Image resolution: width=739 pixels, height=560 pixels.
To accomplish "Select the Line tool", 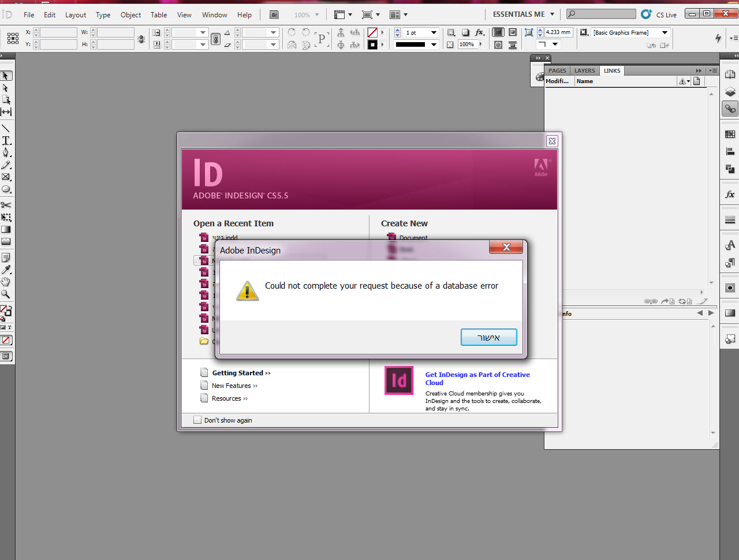I will click(6, 128).
